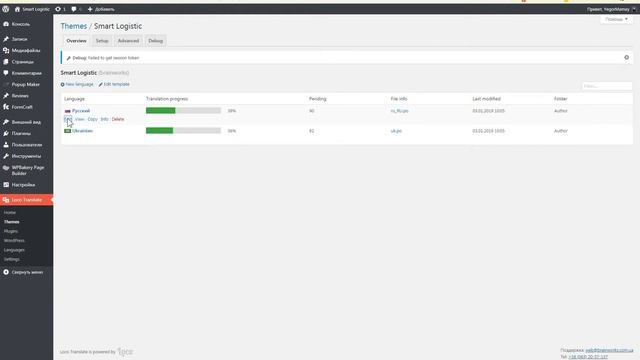Click the Edit template link
Screen dimensions: 640x360
tap(114, 84)
